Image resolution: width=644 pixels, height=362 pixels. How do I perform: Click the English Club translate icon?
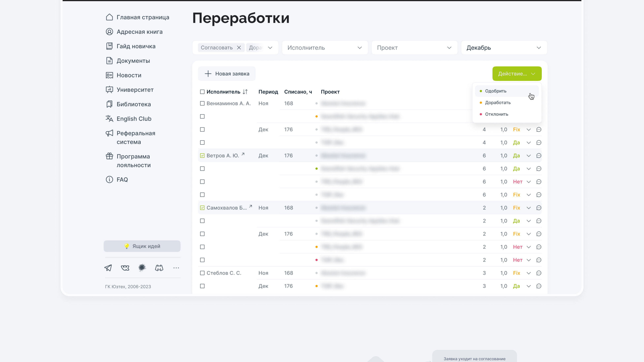109,119
